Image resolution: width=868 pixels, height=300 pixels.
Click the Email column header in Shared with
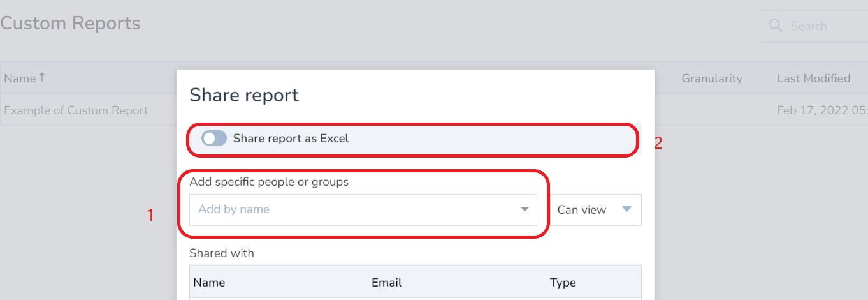click(386, 282)
